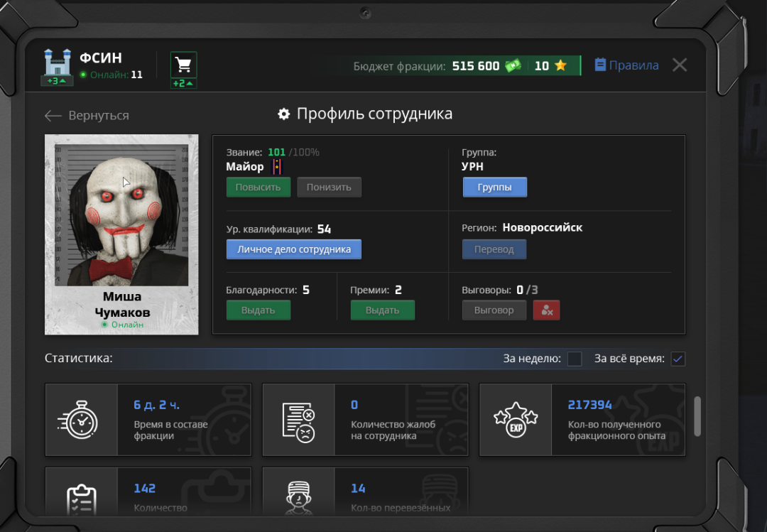Click the name Миша Чумаков
This screenshot has height=532, width=767.
(122, 304)
